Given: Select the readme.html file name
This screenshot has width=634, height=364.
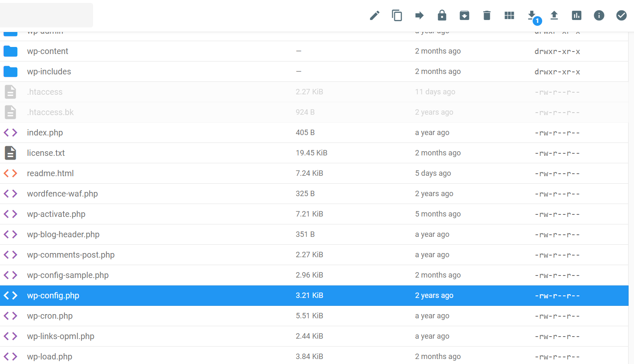Looking at the screenshot, I should [x=50, y=173].
